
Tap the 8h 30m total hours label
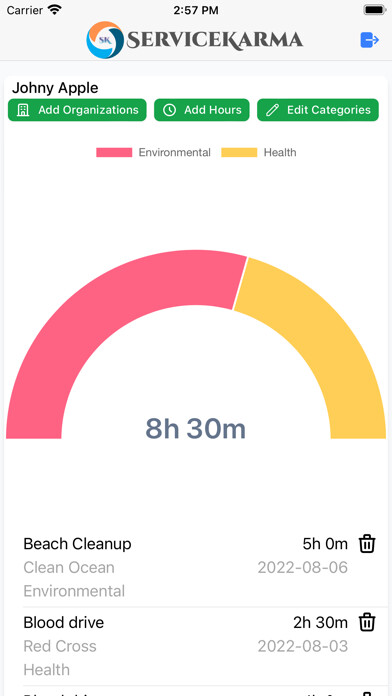[x=195, y=429]
